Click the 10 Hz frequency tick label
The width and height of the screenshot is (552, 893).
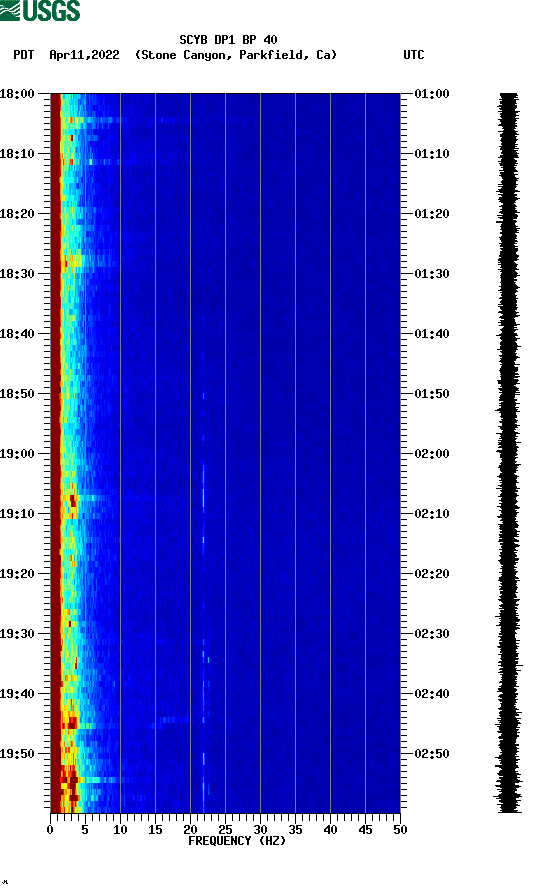tap(120, 830)
